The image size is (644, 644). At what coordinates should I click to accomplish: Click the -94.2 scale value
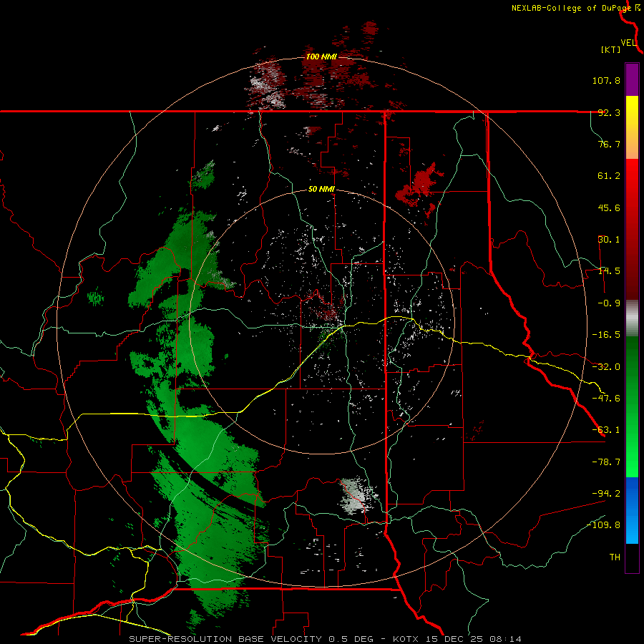606,493
